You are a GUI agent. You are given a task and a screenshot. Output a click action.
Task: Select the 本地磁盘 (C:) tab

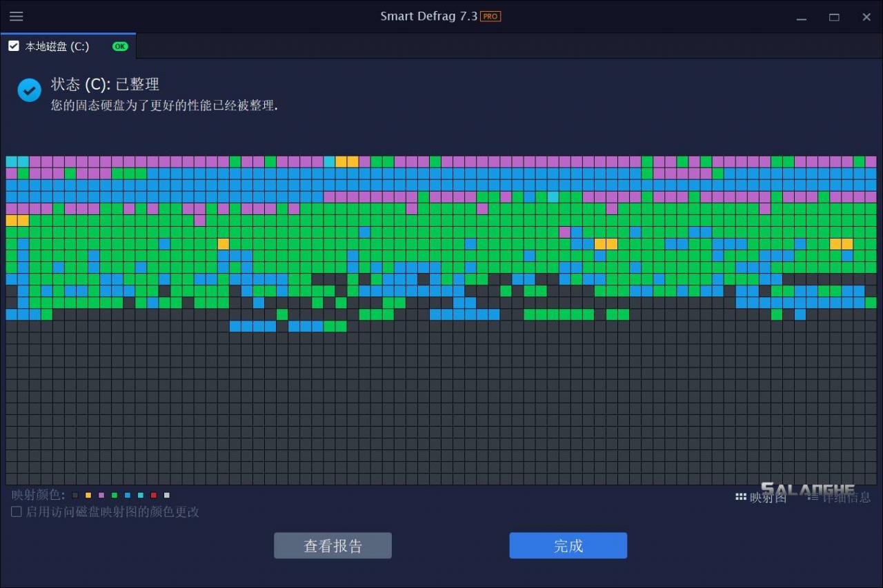[x=55, y=46]
